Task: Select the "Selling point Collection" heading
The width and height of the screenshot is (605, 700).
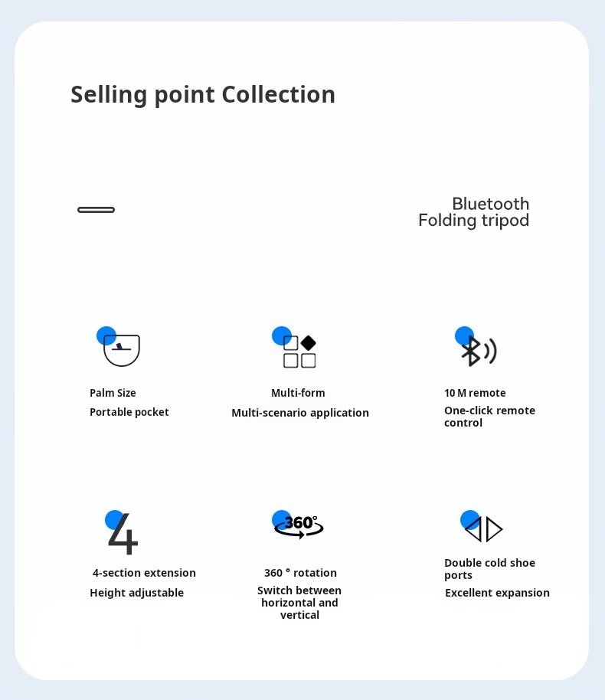Action: [x=203, y=94]
